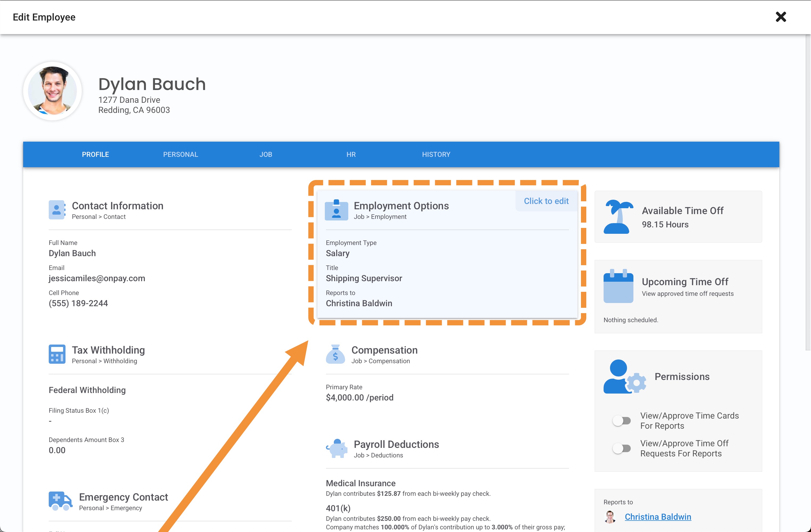Click the Available Time Off palm tree icon

[618, 217]
